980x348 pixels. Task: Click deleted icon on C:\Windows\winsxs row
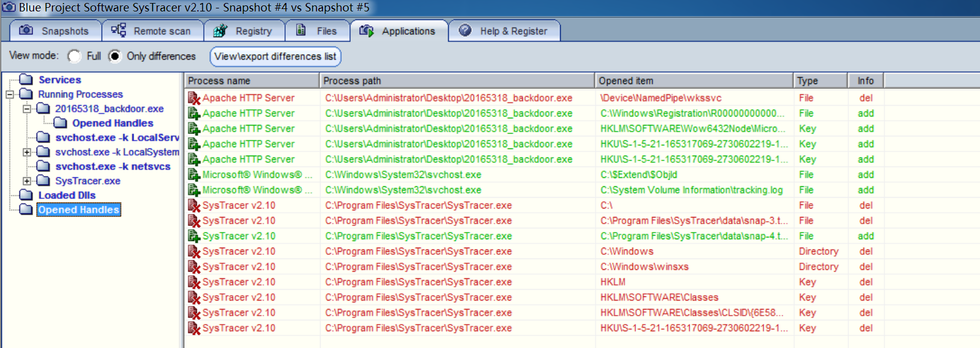[194, 267]
